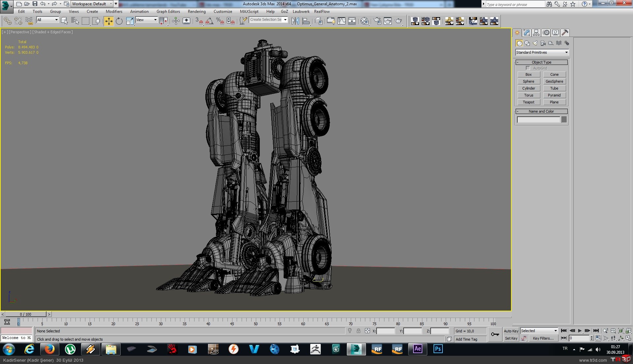Viewport: 633px width, 364px height.
Task: Switch to Hierarchy command panel tab
Action: [536, 33]
